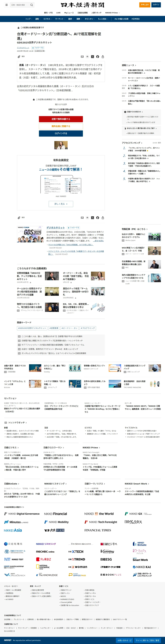Open 人事ウオッチ menu item
Viewport: 165px width, 644px height.
point(97,13)
